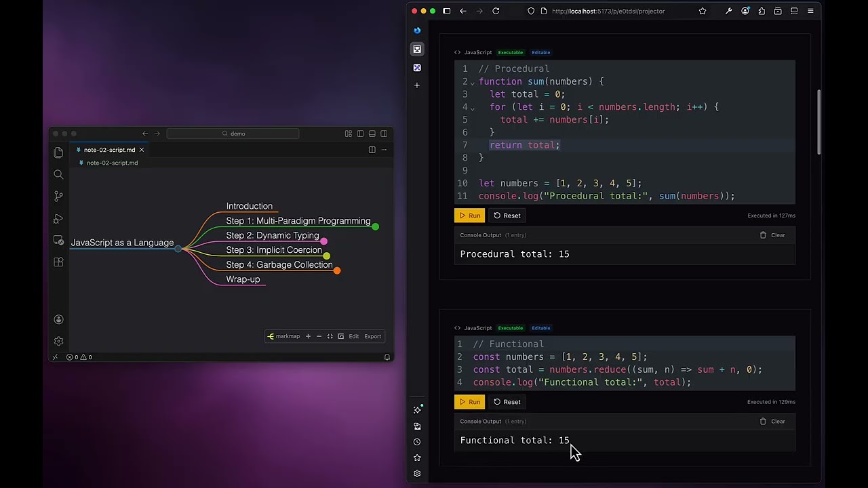Click the icon left of markmap Edit
Image resolution: width=868 pixels, height=488 pixels.
click(x=340, y=336)
